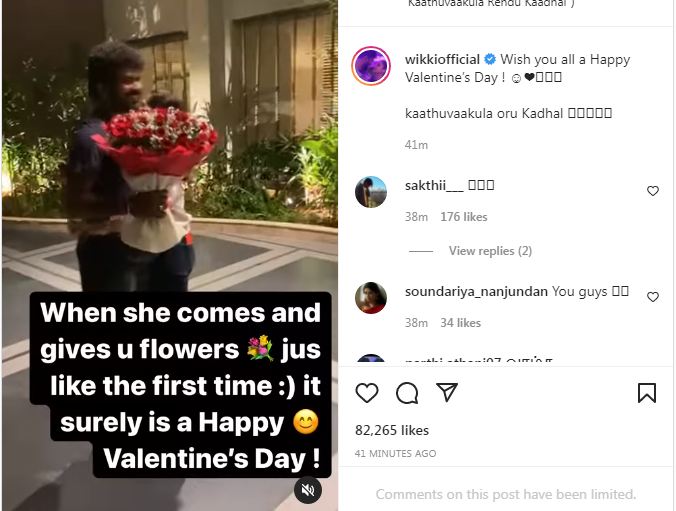Open the soundariya_nanjundan username link

[x=476, y=292]
